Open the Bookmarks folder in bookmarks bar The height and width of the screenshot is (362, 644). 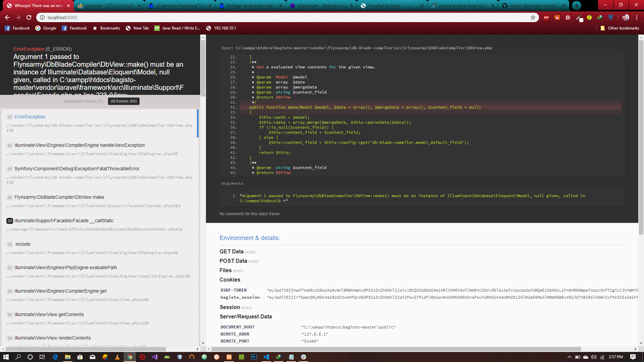click(x=106, y=28)
